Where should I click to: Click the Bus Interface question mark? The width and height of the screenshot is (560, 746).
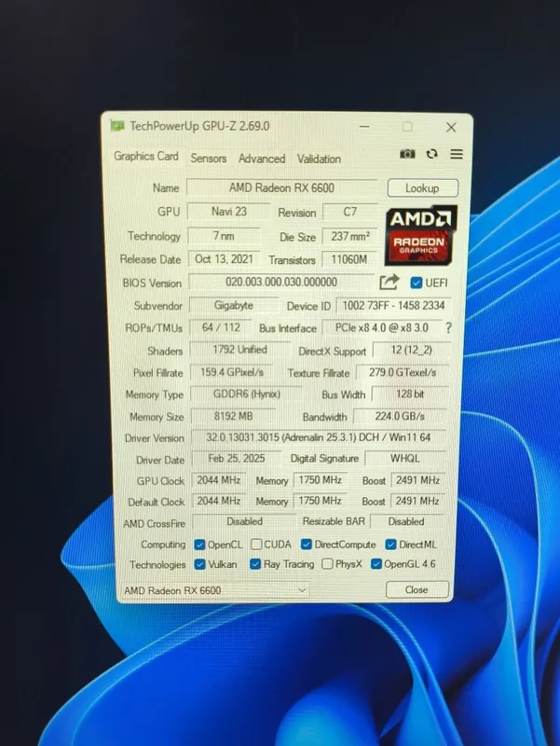click(x=448, y=328)
